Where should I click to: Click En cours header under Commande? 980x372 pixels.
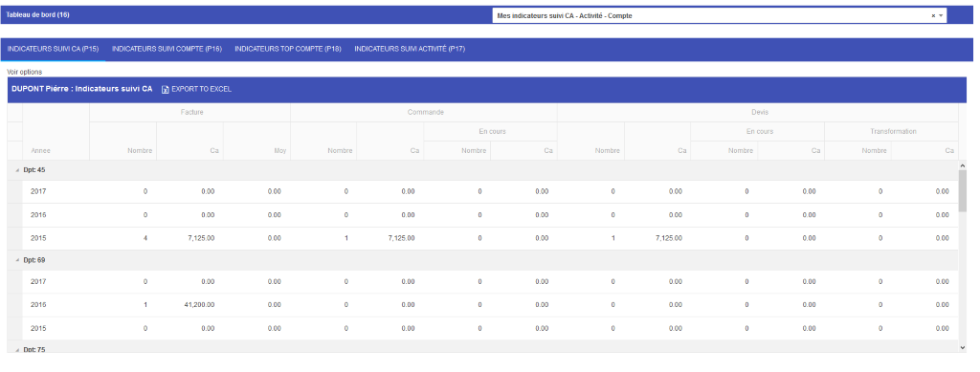click(x=491, y=132)
